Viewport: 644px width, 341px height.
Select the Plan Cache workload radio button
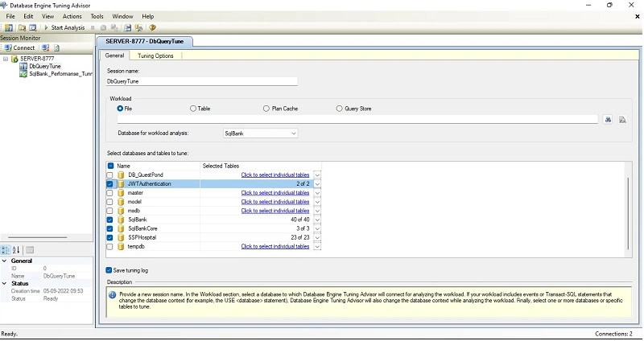[266, 109]
